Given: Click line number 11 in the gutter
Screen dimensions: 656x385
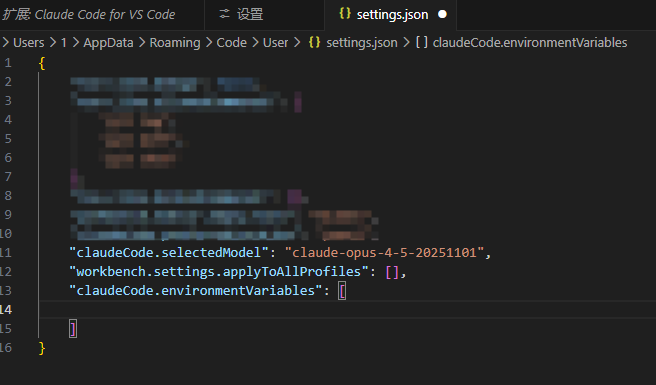Looking at the screenshot, I should (x=6, y=253).
